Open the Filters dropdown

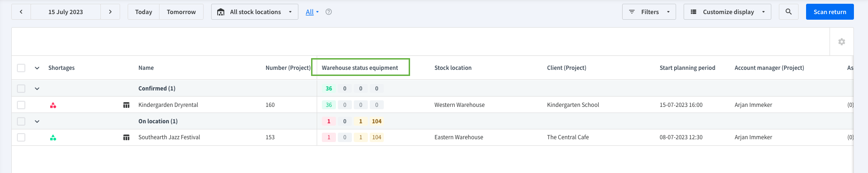point(649,12)
